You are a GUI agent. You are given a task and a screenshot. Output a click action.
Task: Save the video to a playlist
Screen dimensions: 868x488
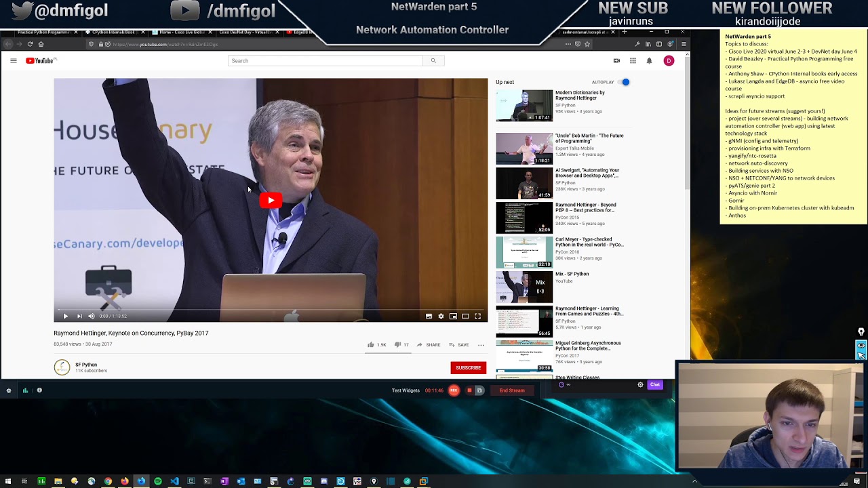tap(459, 345)
